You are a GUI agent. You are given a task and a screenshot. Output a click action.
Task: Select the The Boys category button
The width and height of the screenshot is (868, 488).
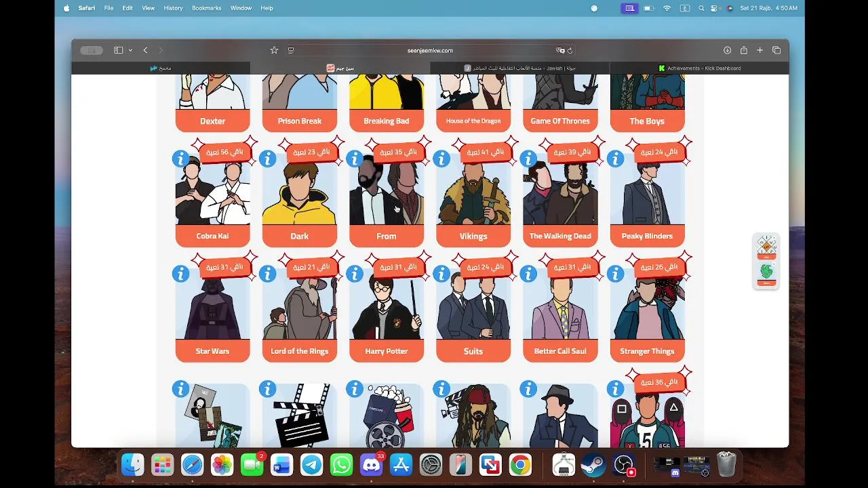pyautogui.click(x=647, y=121)
